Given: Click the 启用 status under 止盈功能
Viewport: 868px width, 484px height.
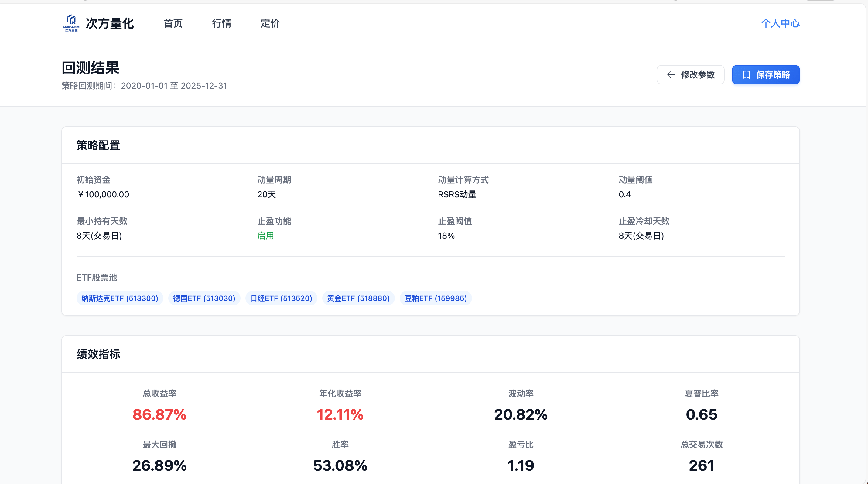Looking at the screenshot, I should (265, 236).
